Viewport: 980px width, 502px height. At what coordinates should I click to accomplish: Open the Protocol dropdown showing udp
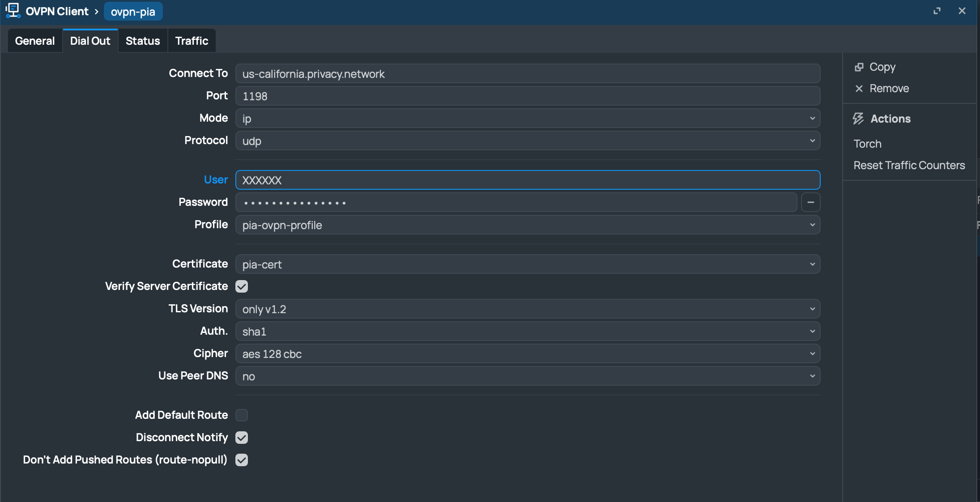click(x=527, y=141)
